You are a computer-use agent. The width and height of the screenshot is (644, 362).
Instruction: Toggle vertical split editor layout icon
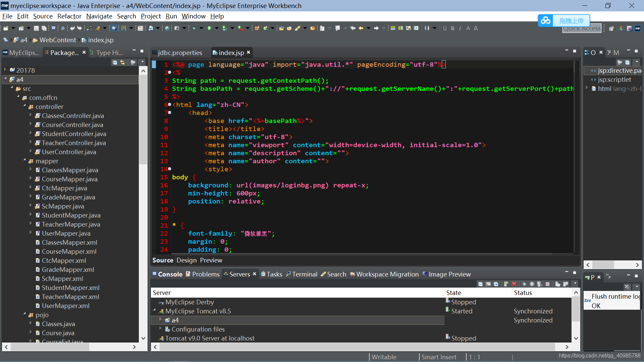point(400,28)
